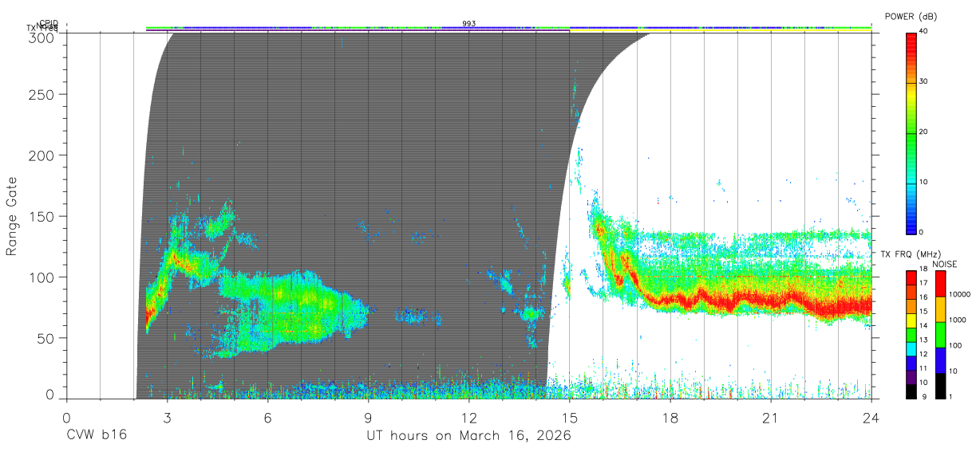The height and width of the screenshot is (452, 980).
Task: Click the '18' UT hour tick label
Action: click(x=670, y=418)
